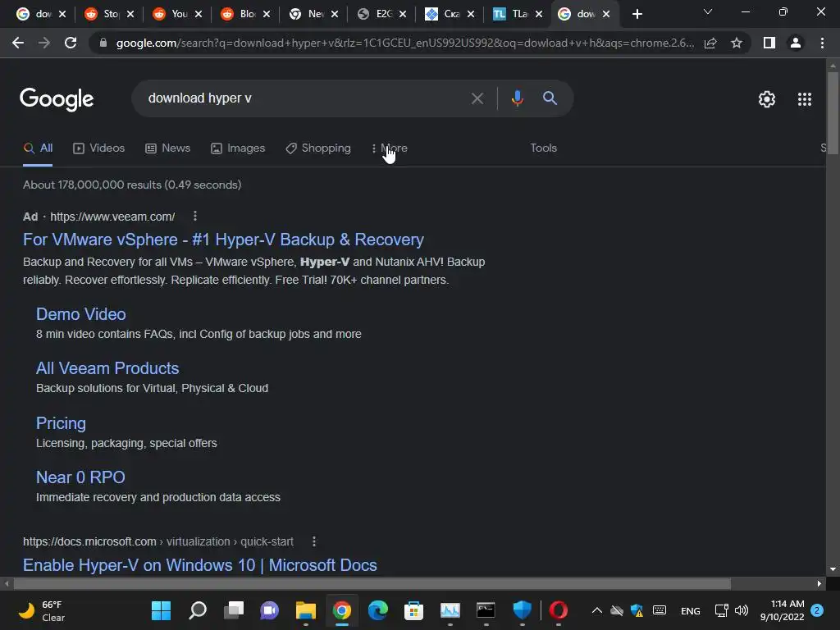This screenshot has height=630, width=840.
Task: Close the Blo browser tab
Action: [267, 14]
